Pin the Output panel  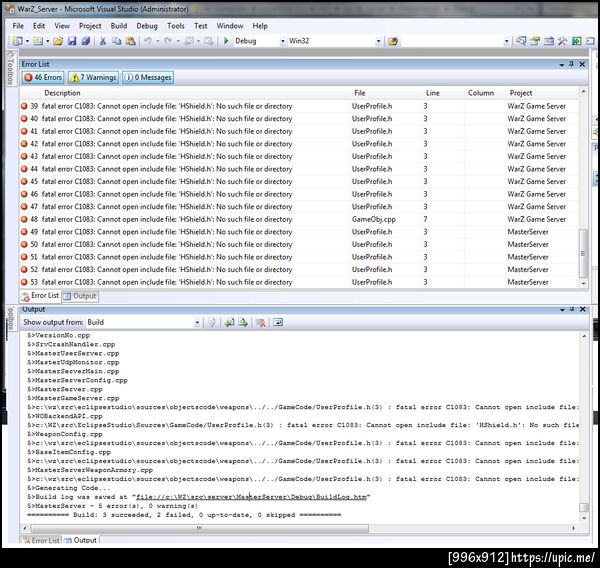tap(572, 309)
